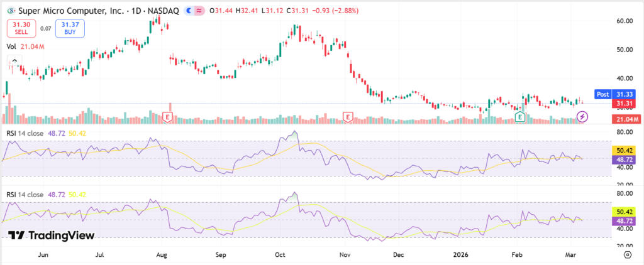Collapse the indicator legend with the chevron
The height and width of the screenshot is (265, 644).
pyautogui.click(x=14, y=61)
